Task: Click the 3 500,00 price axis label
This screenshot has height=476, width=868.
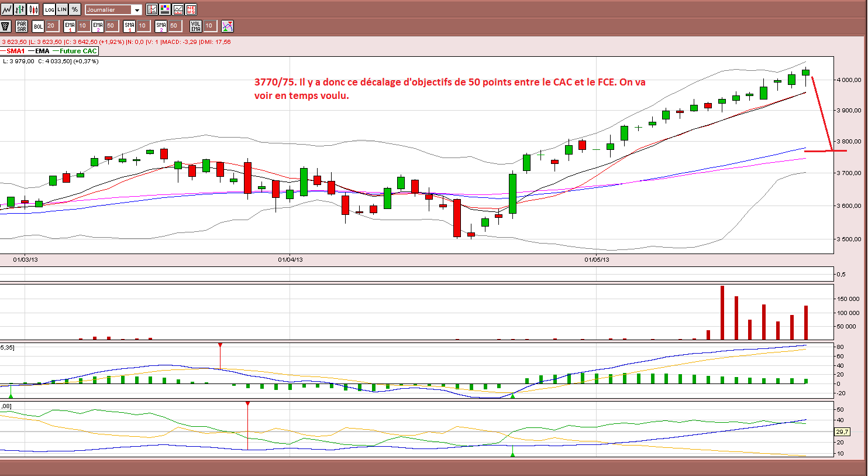Action: pyautogui.click(x=848, y=239)
